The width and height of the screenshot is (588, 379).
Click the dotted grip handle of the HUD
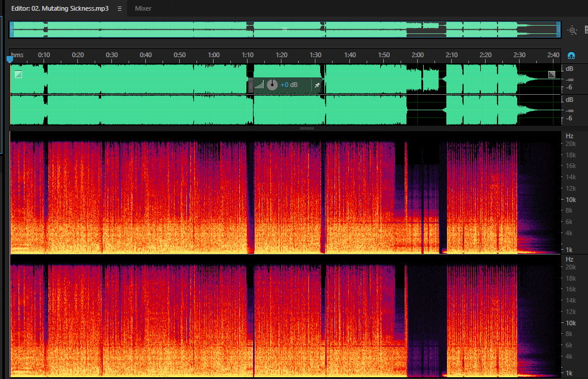point(251,85)
